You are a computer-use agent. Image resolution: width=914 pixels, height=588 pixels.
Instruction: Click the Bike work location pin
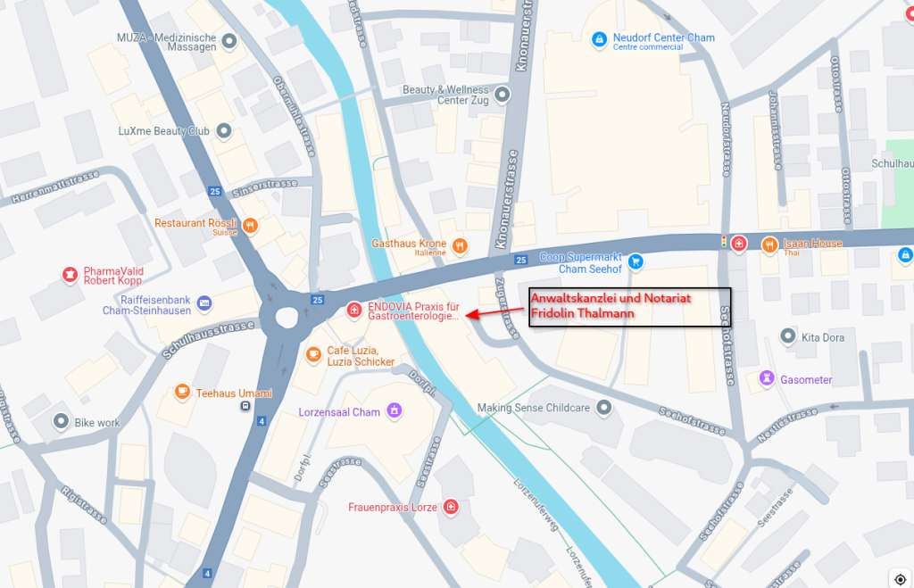coord(62,421)
